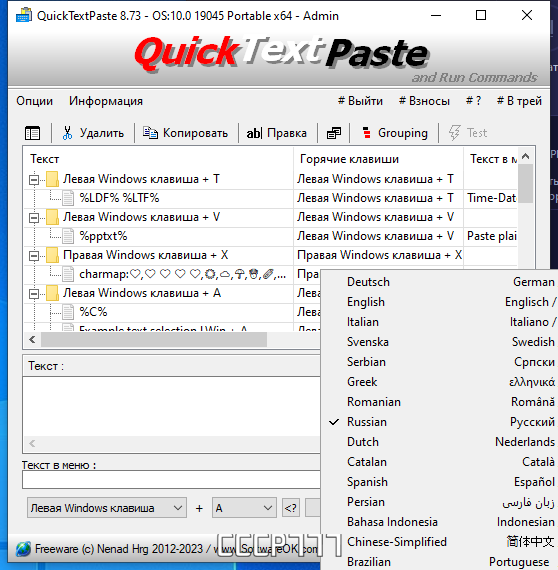Click the Текст в меню input field
The image size is (558, 570).
pyautogui.click(x=172, y=479)
